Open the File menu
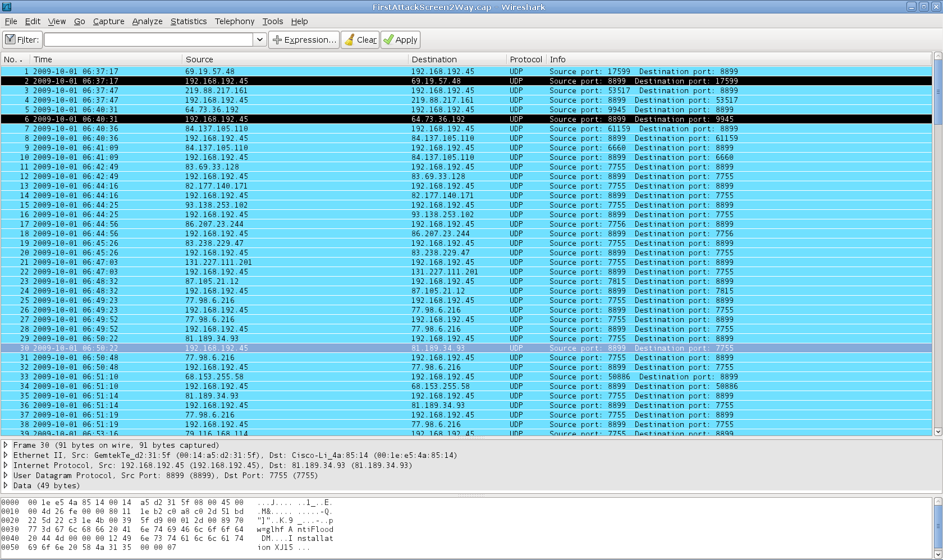This screenshot has width=943, height=560. 11,21
